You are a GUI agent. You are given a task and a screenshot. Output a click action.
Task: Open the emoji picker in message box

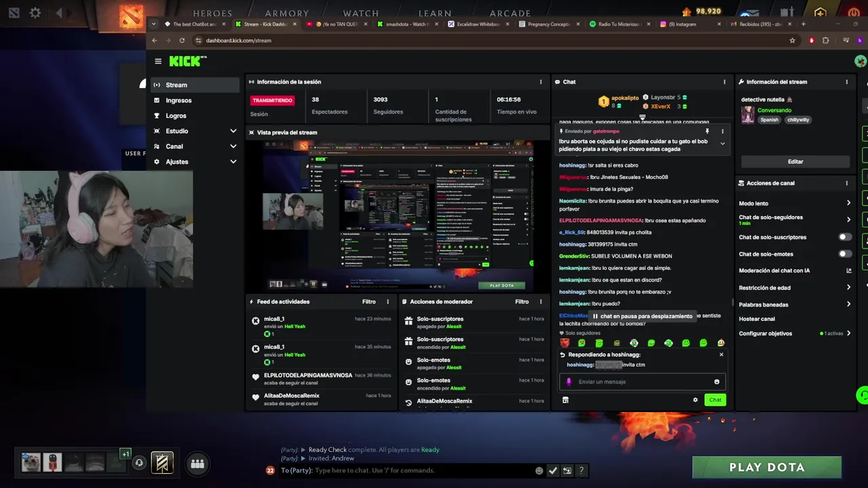click(x=717, y=382)
